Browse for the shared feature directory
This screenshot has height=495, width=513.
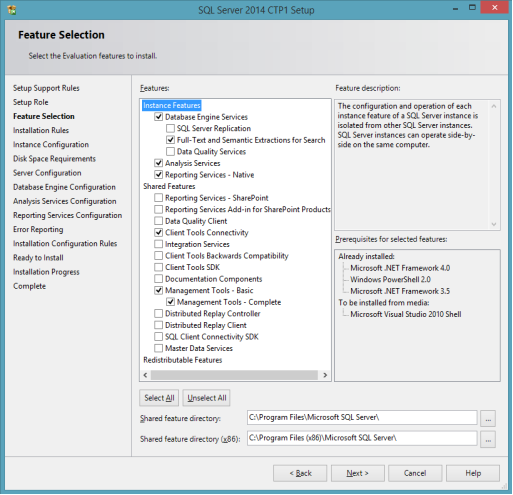click(x=488, y=419)
